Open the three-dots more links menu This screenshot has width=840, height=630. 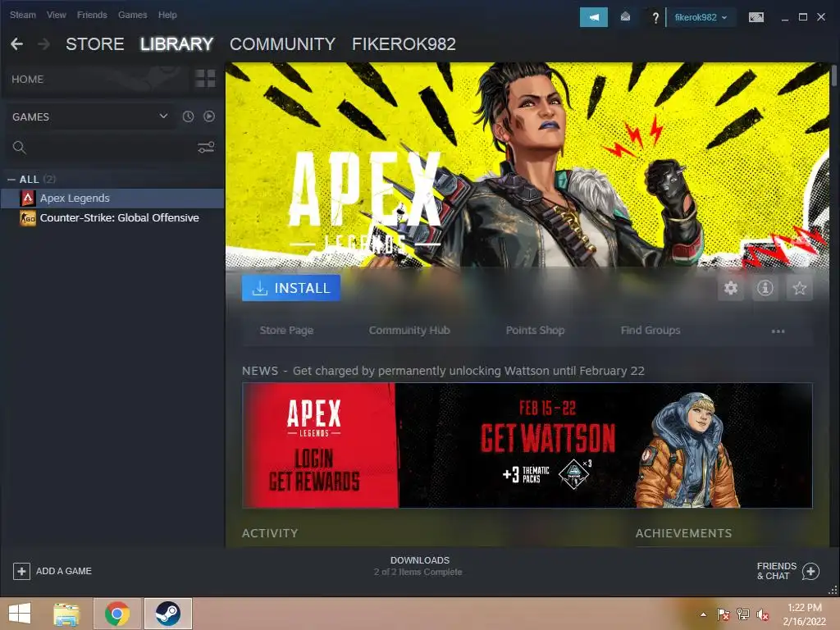(778, 331)
